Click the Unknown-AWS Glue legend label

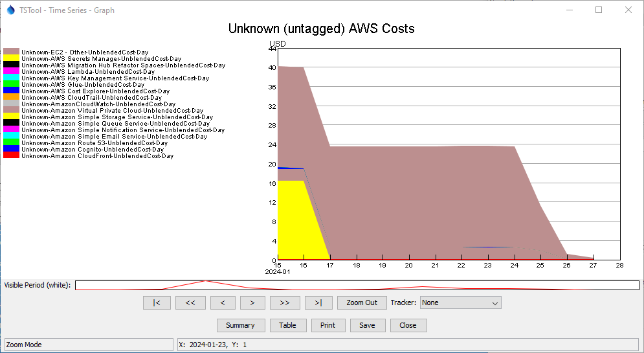[x=83, y=85]
